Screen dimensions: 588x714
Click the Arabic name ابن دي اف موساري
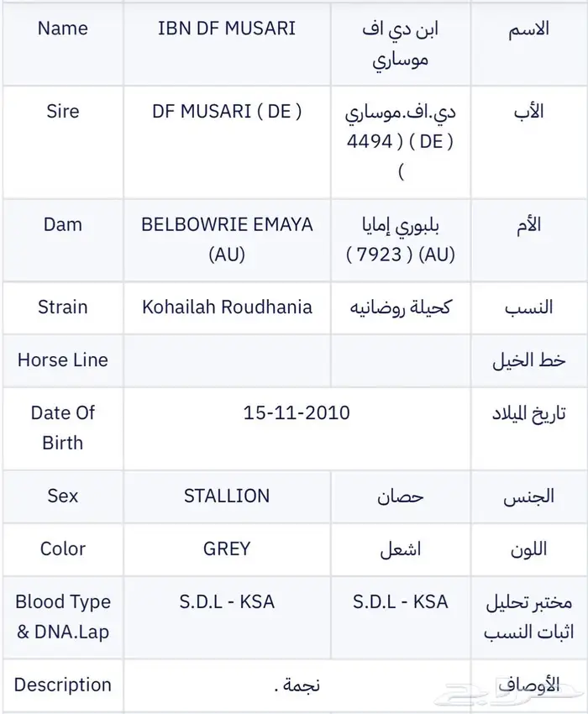(401, 42)
